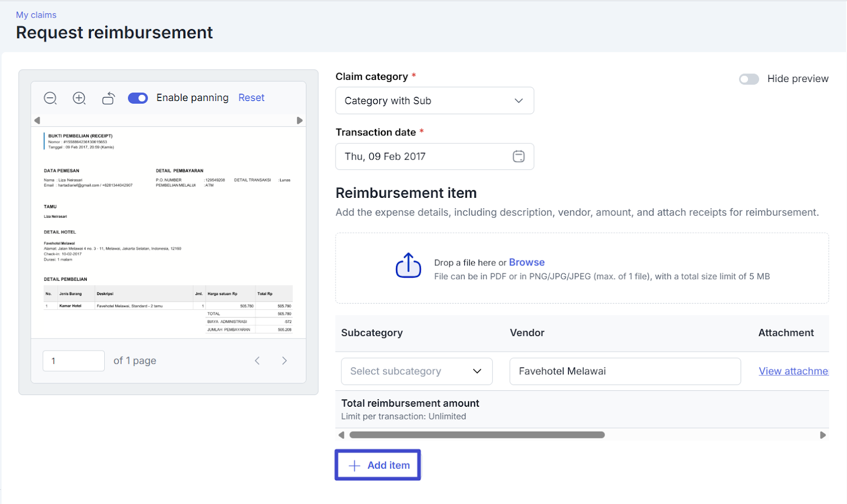Reset the preview zoom and position
This screenshot has height=504, width=847.
click(251, 98)
